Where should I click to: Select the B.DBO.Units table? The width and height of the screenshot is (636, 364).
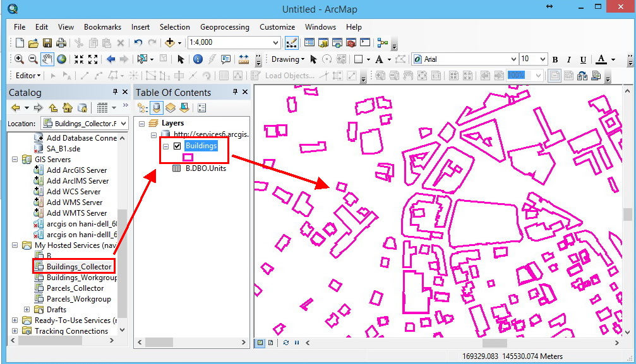pos(206,168)
